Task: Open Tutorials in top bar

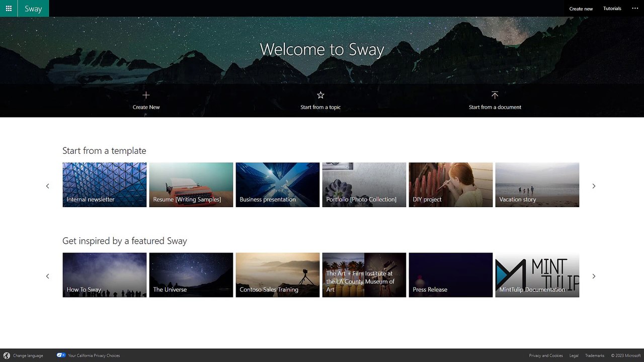Action: click(x=612, y=9)
